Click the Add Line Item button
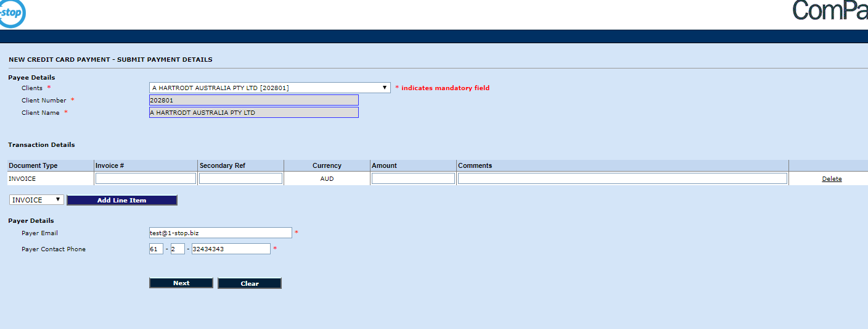Image resolution: width=868 pixels, height=329 pixels. click(121, 200)
